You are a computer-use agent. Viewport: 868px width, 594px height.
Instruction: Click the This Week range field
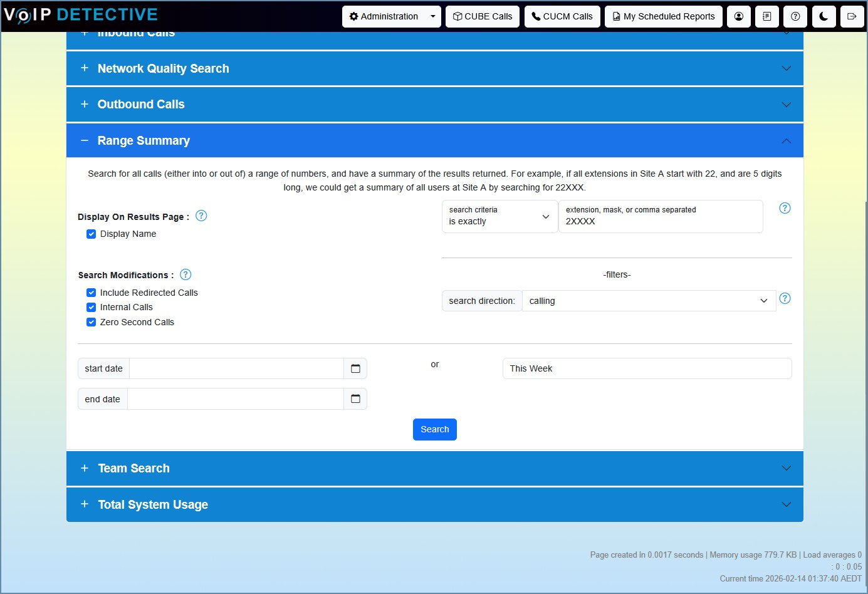tap(647, 368)
